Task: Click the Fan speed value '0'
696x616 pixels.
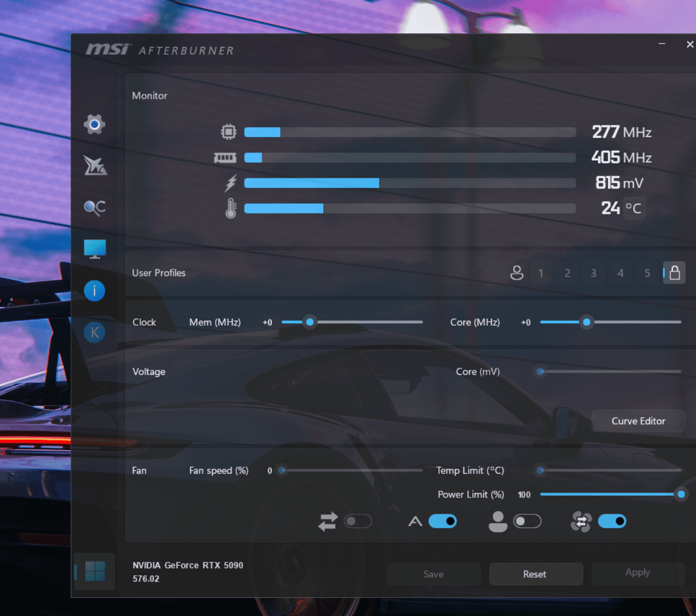Action: point(269,471)
